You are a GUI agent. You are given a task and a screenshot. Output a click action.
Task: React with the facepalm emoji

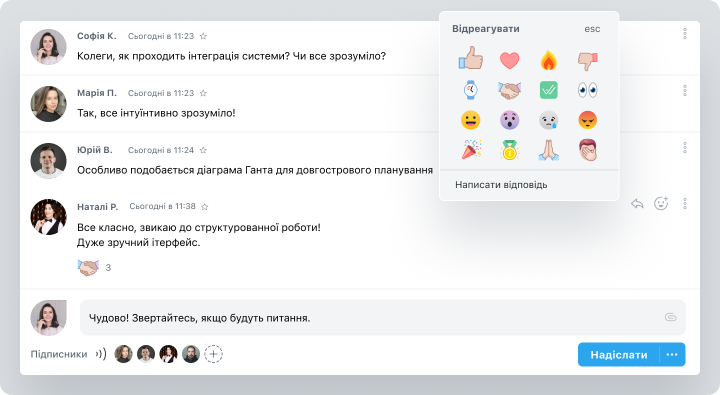point(588,150)
